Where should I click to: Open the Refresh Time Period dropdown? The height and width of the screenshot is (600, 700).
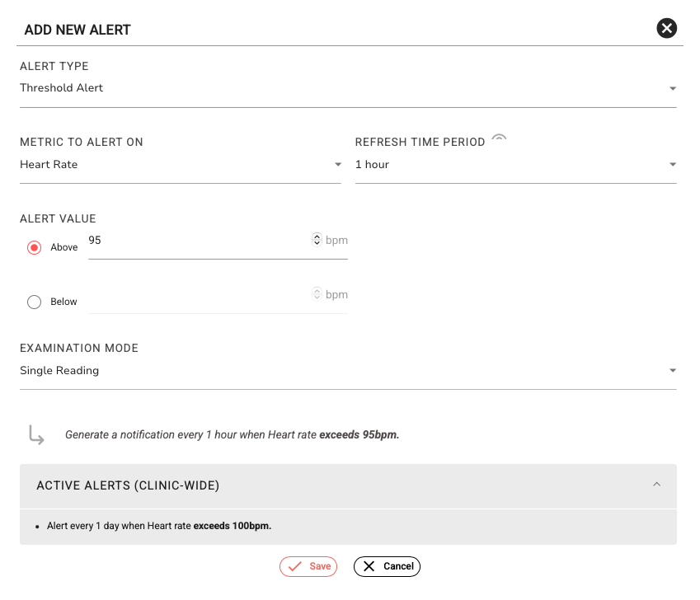672,165
